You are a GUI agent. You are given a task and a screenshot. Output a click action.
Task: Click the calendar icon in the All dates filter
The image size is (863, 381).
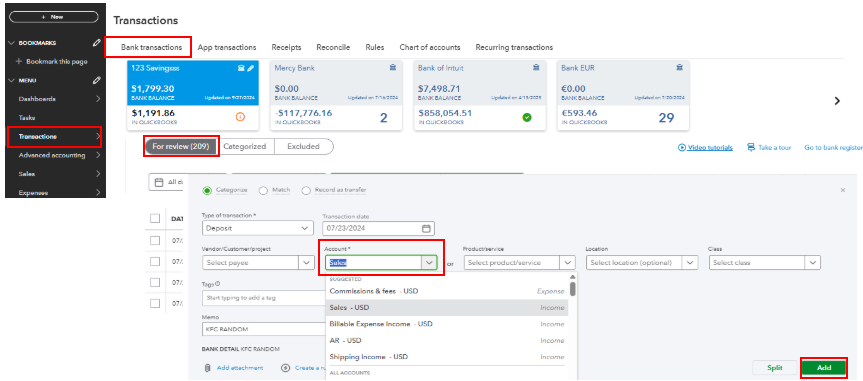pos(159,182)
